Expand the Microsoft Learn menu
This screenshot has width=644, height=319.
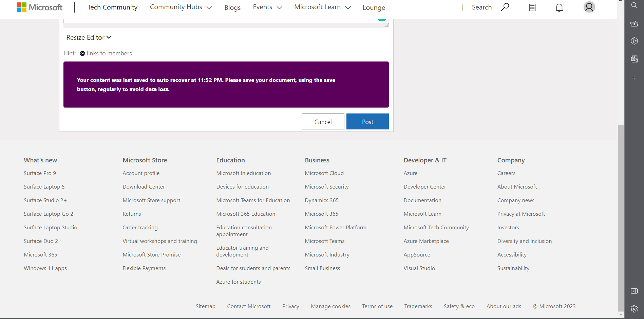coord(322,7)
